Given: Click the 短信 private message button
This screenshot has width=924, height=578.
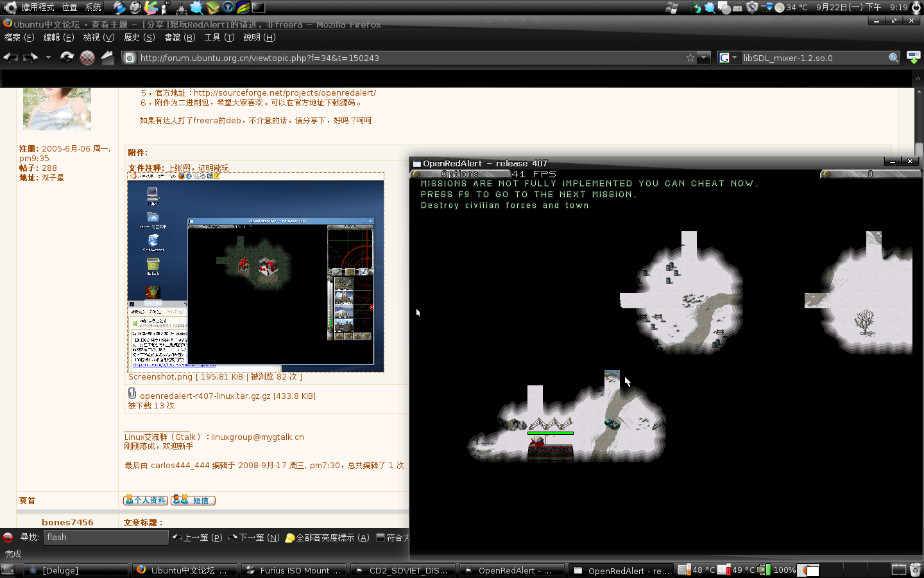Looking at the screenshot, I should [x=193, y=500].
